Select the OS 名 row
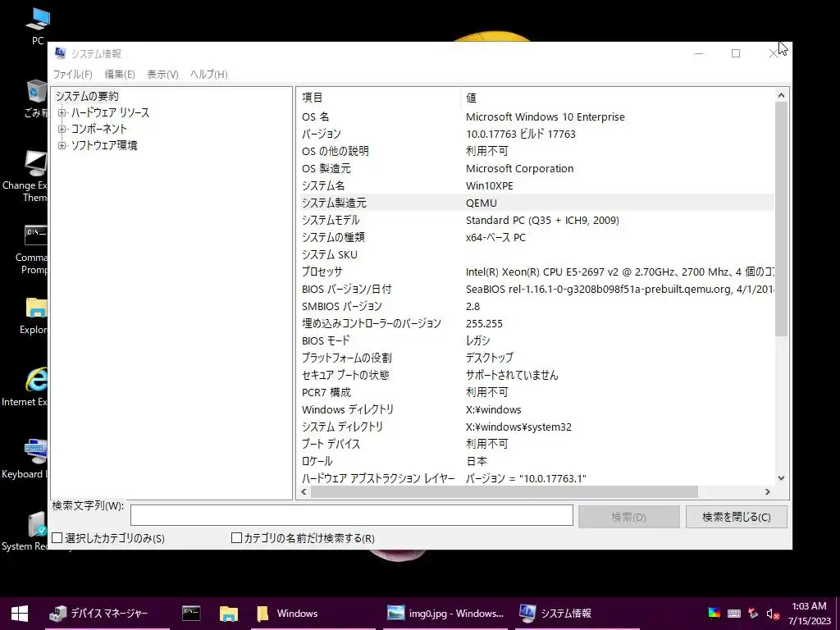The width and height of the screenshot is (840, 630). (536, 116)
